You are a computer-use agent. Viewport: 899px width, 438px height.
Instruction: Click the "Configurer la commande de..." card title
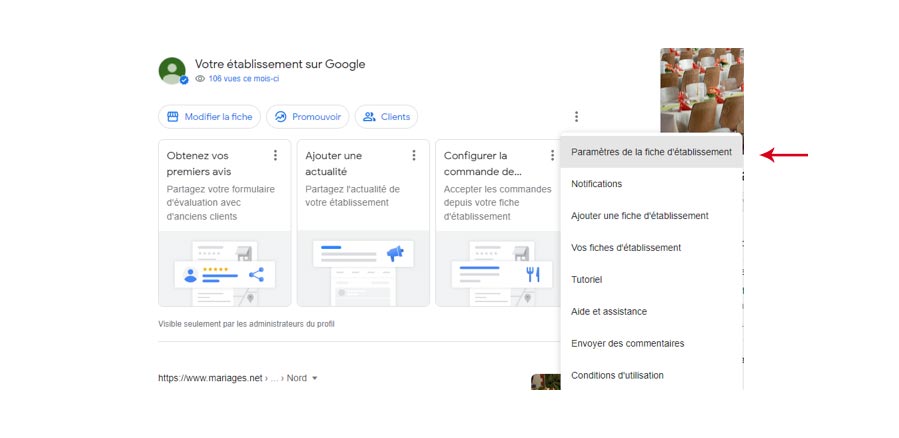[483, 163]
